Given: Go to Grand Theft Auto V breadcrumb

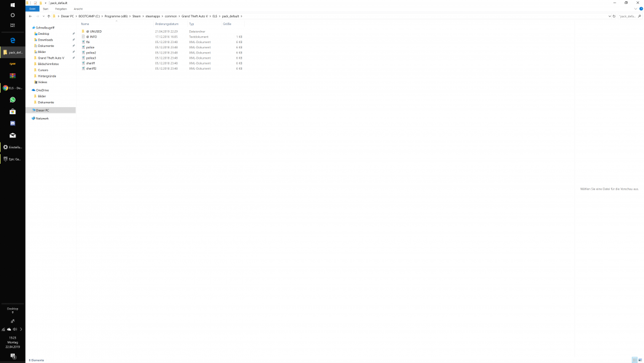Looking at the screenshot, I should point(194,16).
